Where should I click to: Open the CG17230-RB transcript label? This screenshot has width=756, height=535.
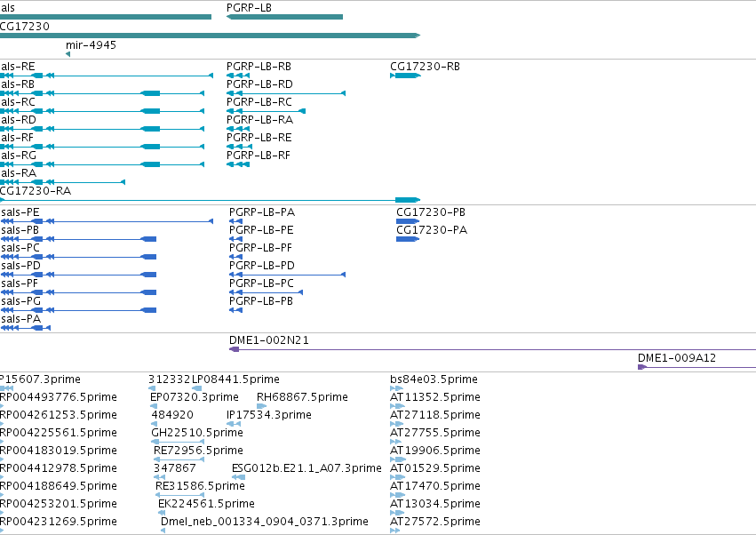[x=425, y=66]
